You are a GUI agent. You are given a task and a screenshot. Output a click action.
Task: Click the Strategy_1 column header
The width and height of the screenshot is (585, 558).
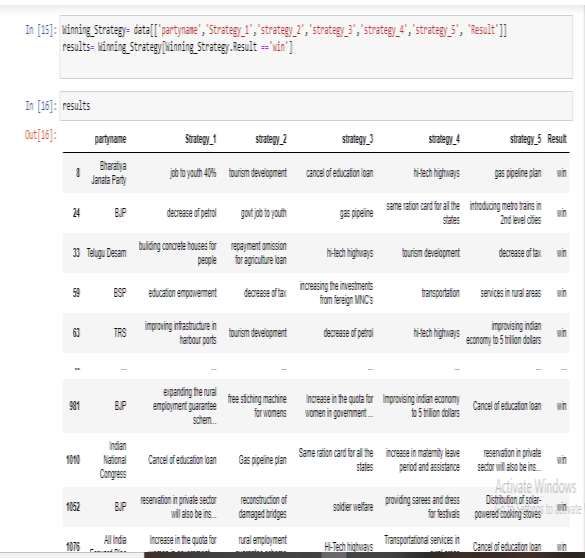[x=201, y=139]
